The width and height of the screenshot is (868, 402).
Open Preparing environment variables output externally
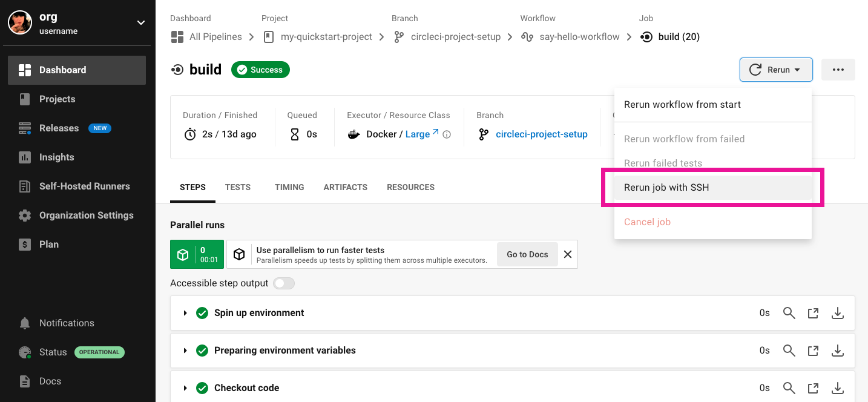pos(814,351)
